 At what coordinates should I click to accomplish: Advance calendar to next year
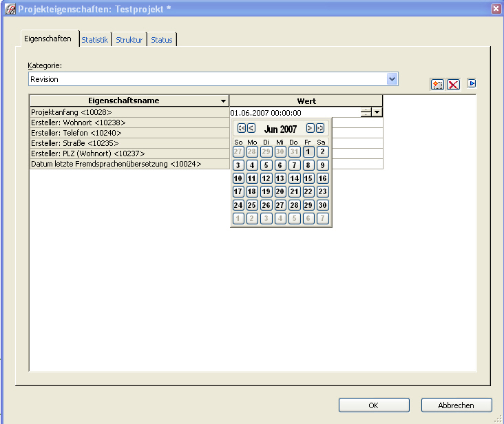coord(320,128)
